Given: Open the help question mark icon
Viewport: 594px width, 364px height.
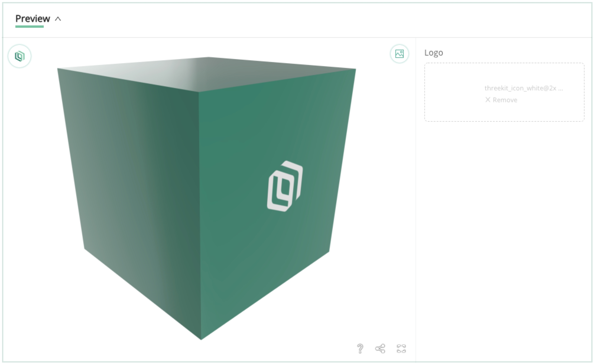Looking at the screenshot, I should (360, 349).
